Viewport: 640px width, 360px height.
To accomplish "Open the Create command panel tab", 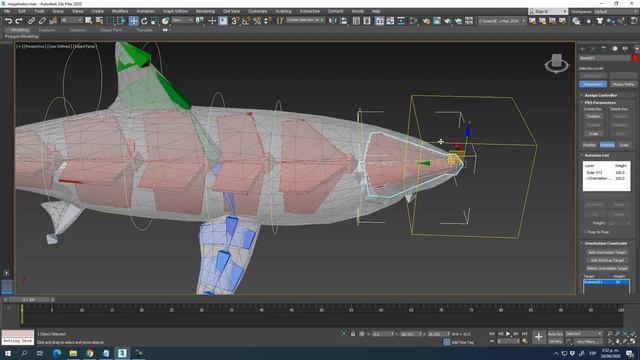I will pos(582,49).
